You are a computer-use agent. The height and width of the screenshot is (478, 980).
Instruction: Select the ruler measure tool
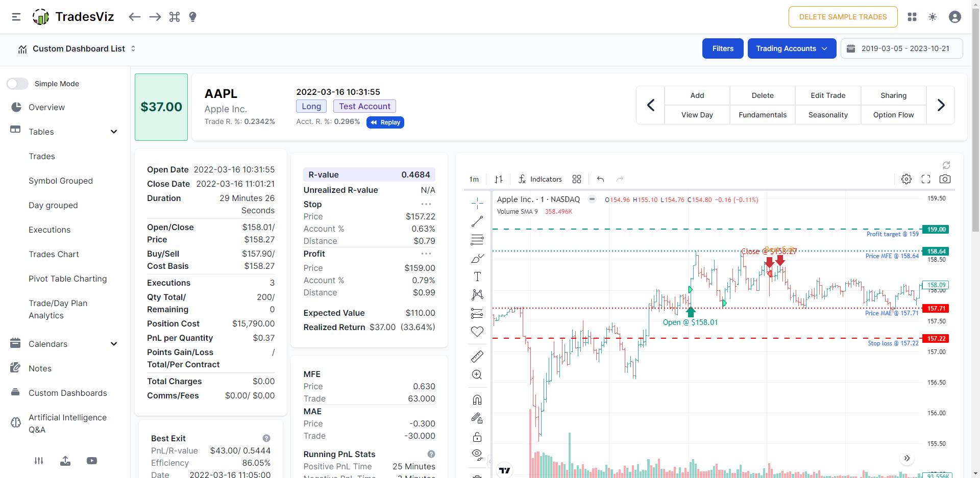[477, 356]
